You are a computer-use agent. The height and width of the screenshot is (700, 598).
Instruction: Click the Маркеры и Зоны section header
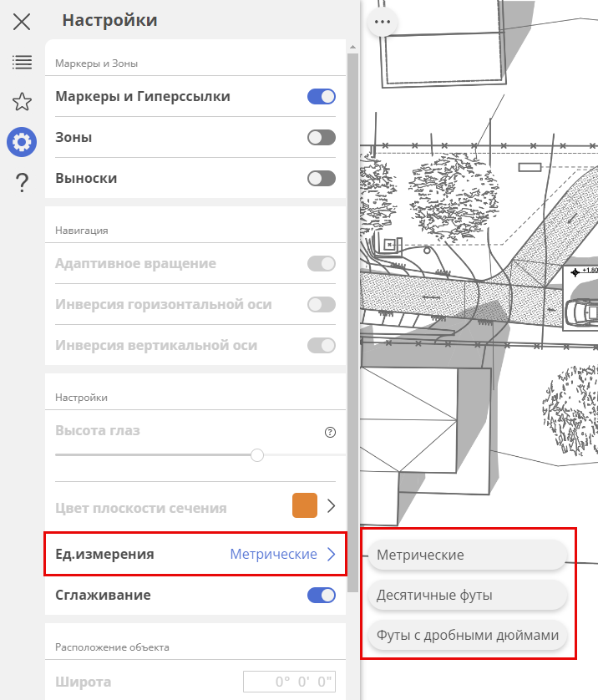pyautogui.click(x=96, y=63)
